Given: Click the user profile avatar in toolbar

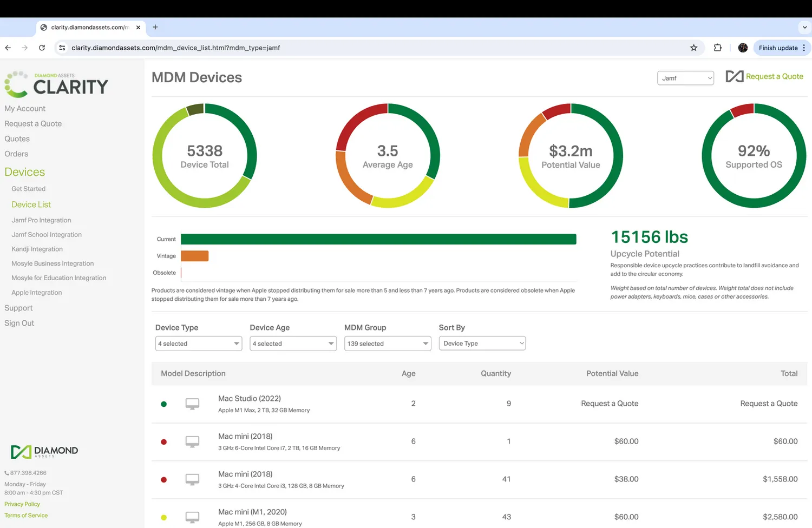Looking at the screenshot, I should click(x=743, y=48).
